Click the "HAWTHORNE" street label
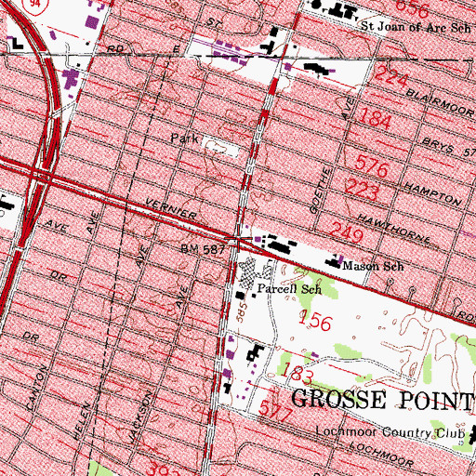Screen dimensions: 476x476 coord(394,229)
